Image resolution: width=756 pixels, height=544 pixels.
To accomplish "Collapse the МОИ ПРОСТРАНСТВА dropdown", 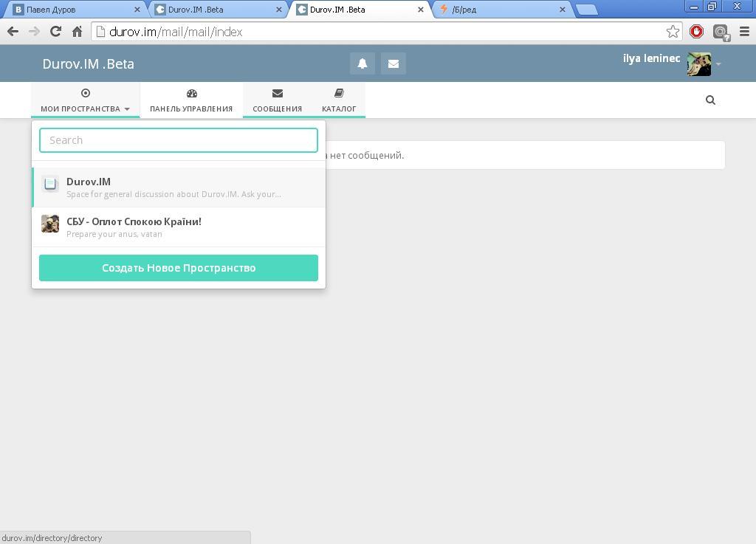I will pos(86,100).
